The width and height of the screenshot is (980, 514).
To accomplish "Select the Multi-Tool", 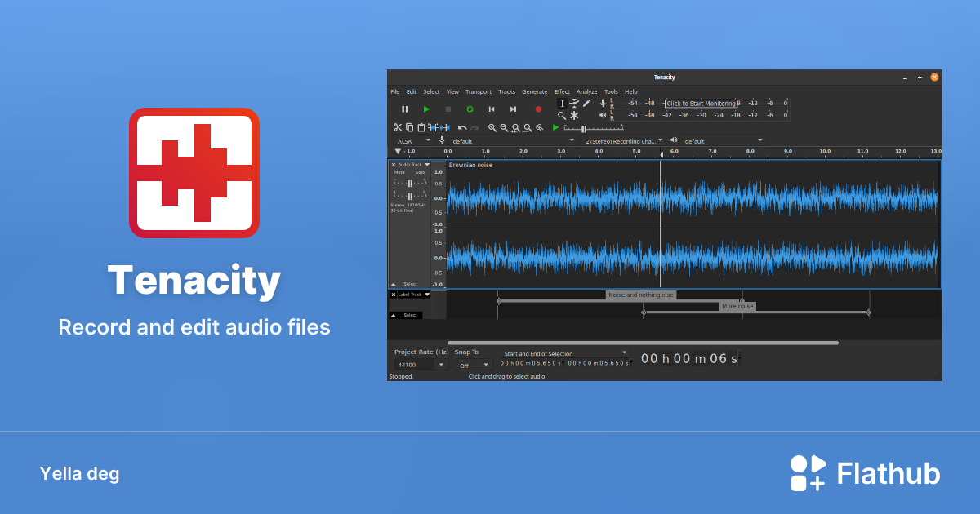I will [x=574, y=115].
